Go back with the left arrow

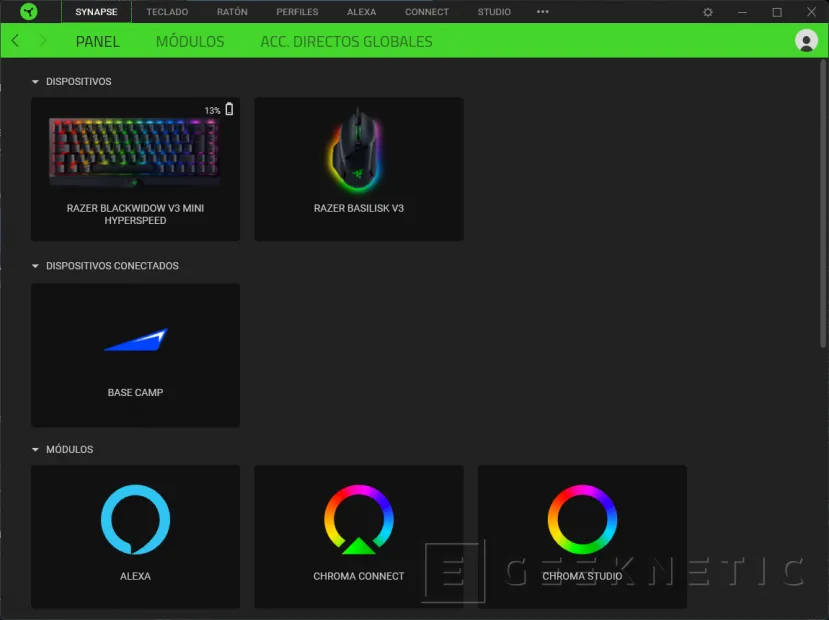click(15, 41)
